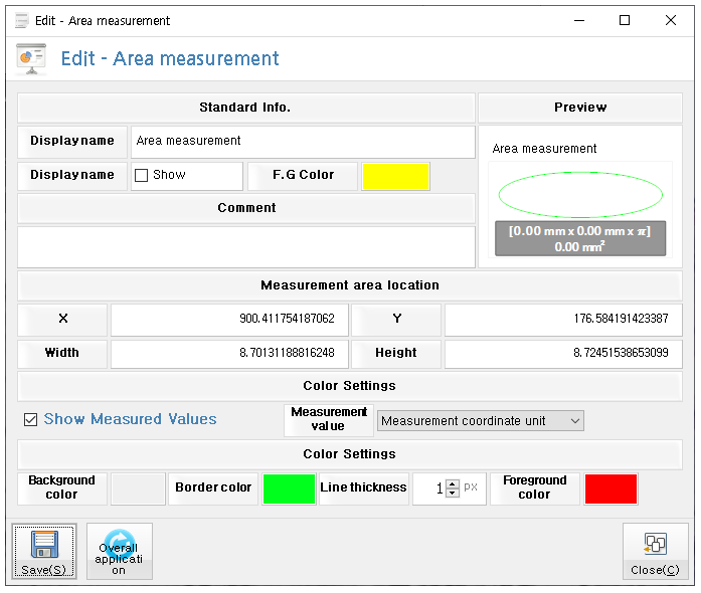Click the X coordinate value field
This screenshot has height=593, width=701.
tap(229, 320)
